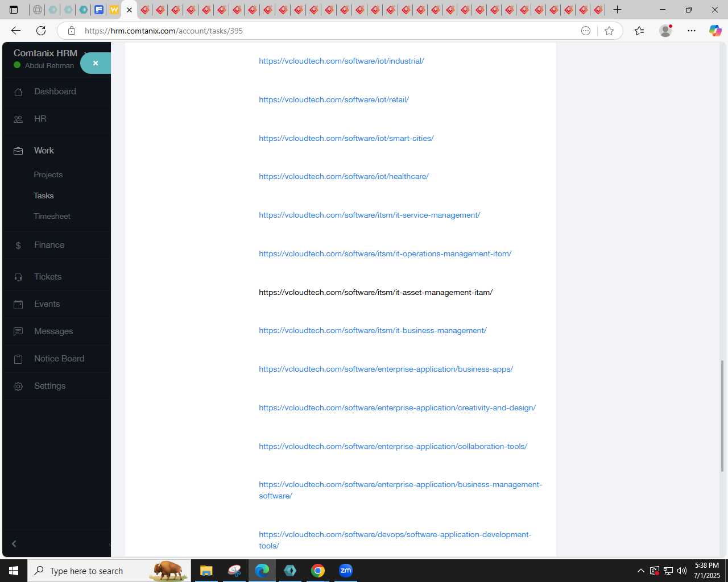Open the HR menu section
The width and height of the screenshot is (728, 582).
point(40,119)
